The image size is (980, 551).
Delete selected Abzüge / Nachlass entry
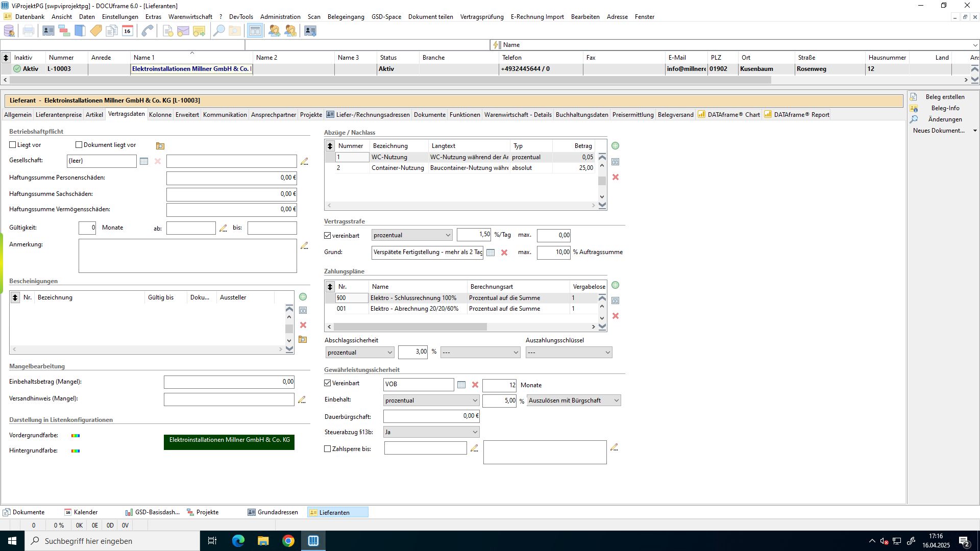click(616, 177)
